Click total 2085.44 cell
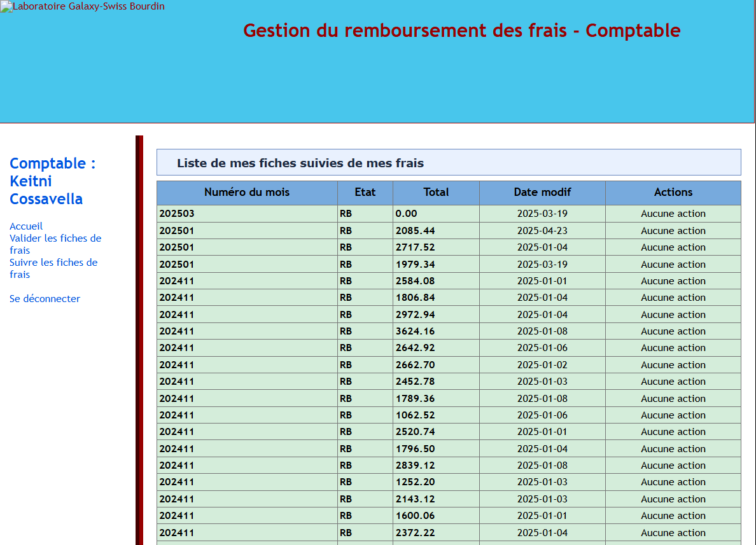This screenshot has height=545, width=756. click(437, 230)
